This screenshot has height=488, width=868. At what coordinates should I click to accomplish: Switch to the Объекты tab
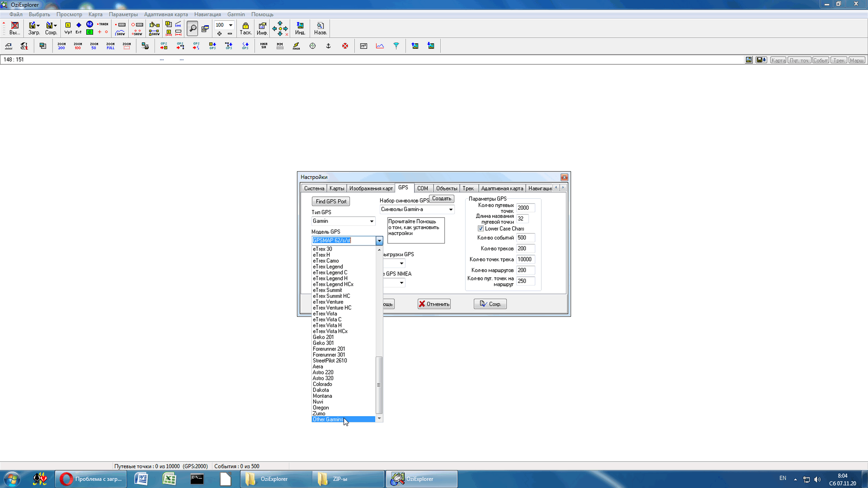point(447,188)
